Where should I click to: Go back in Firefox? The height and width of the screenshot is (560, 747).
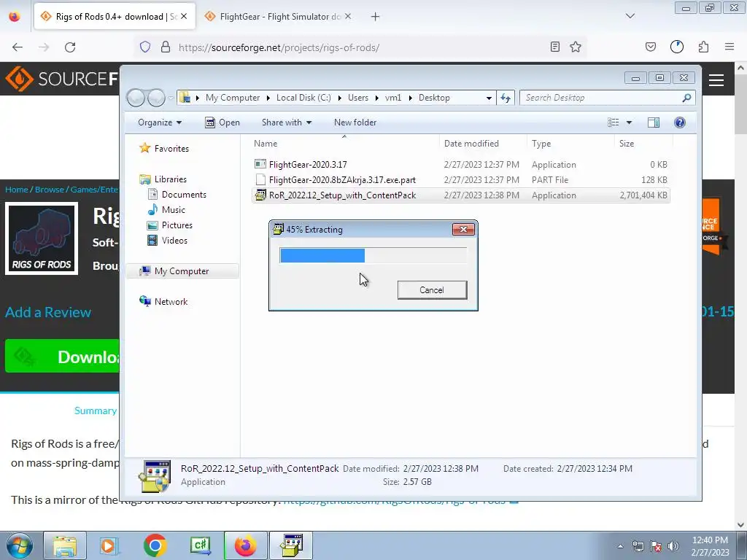point(18,47)
